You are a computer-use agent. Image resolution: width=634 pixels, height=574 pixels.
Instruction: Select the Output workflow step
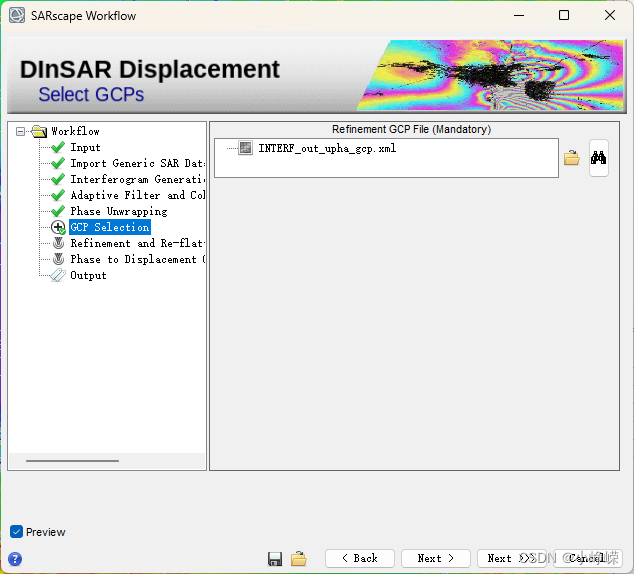point(89,275)
